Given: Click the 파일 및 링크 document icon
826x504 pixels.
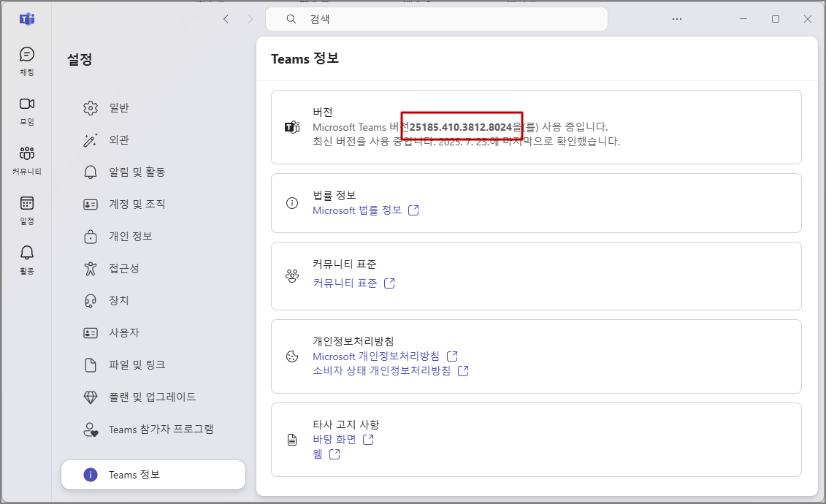Looking at the screenshot, I should 91,365.
